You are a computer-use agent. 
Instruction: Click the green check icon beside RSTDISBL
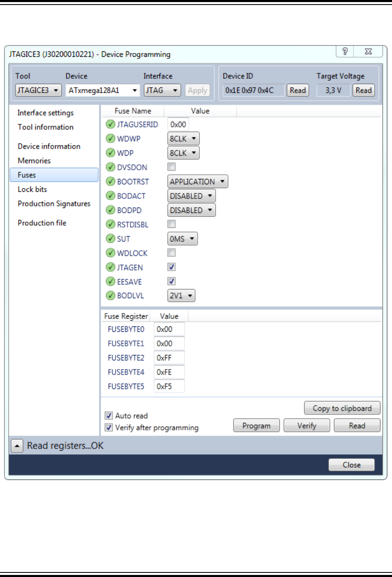(x=111, y=224)
